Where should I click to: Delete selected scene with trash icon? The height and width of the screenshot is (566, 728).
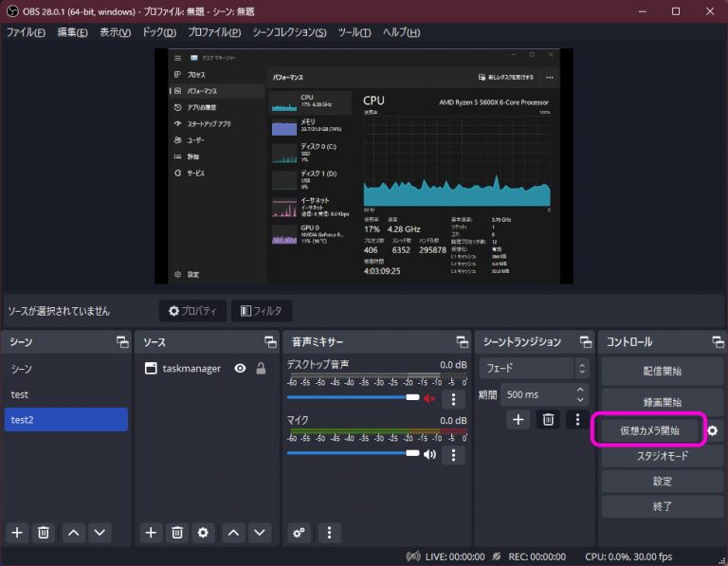click(x=44, y=532)
